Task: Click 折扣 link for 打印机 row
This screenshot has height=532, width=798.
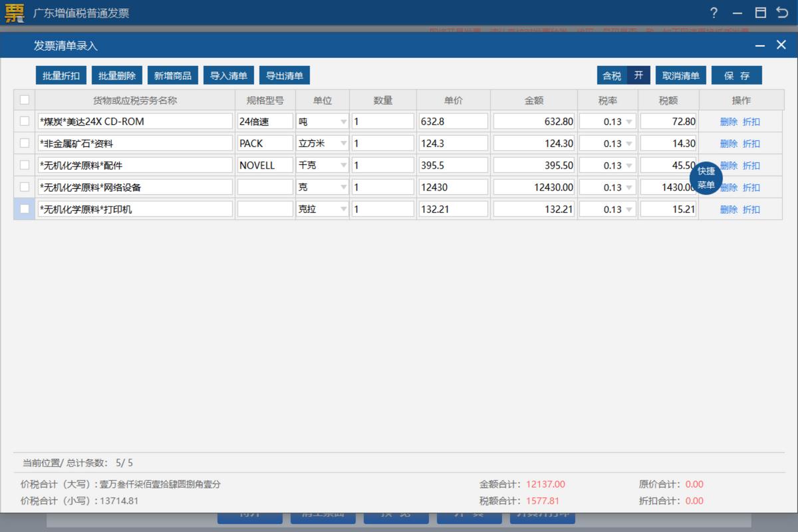Action: click(751, 209)
